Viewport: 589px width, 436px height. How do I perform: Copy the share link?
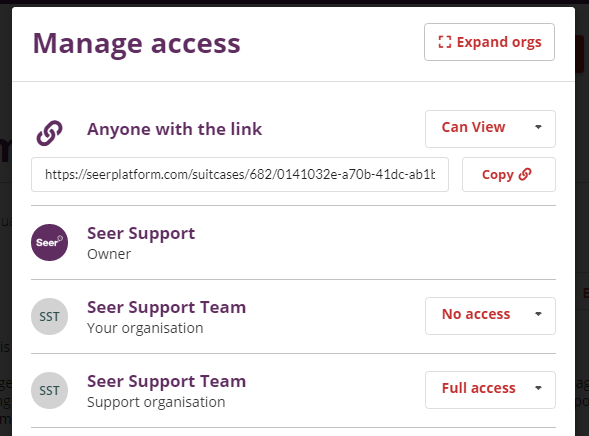509,175
